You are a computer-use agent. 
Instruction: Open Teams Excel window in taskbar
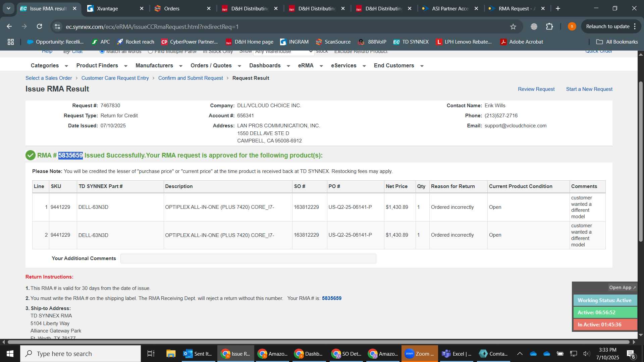point(457,354)
